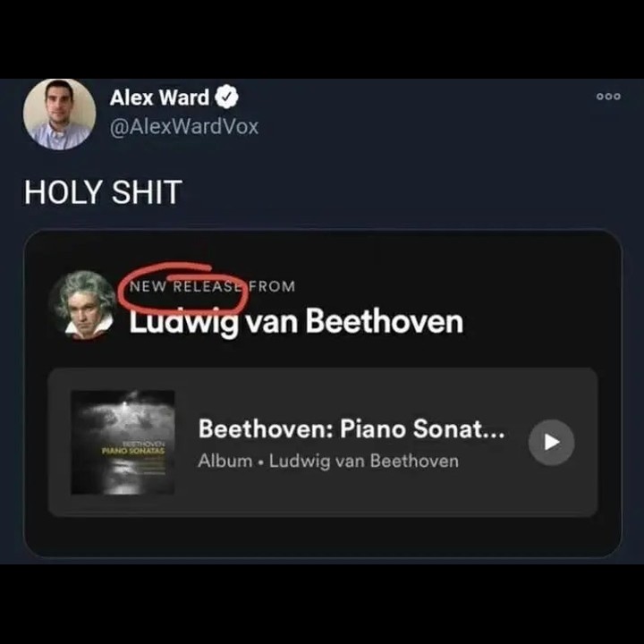Visit the @AlexWardVox handle link
The height and width of the screenshot is (644, 644).
pyautogui.click(x=184, y=126)
